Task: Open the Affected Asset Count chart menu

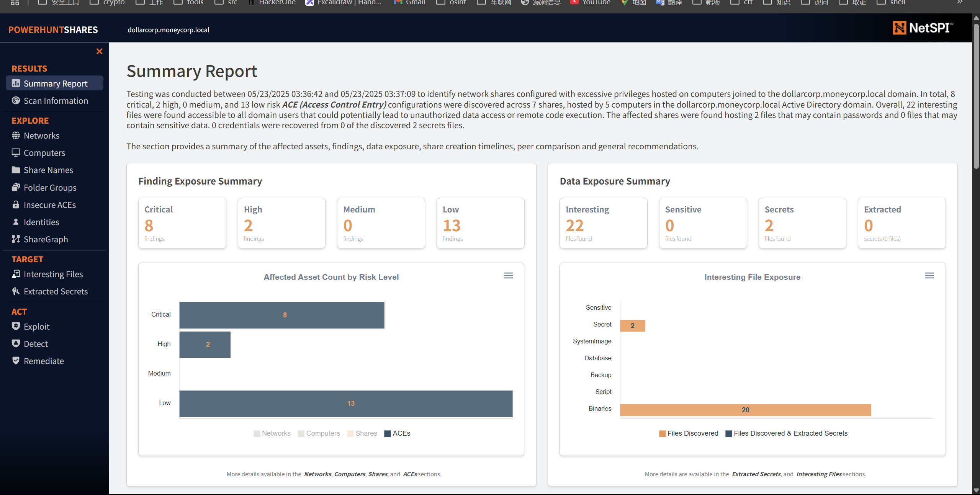Action: click(508, 276)
